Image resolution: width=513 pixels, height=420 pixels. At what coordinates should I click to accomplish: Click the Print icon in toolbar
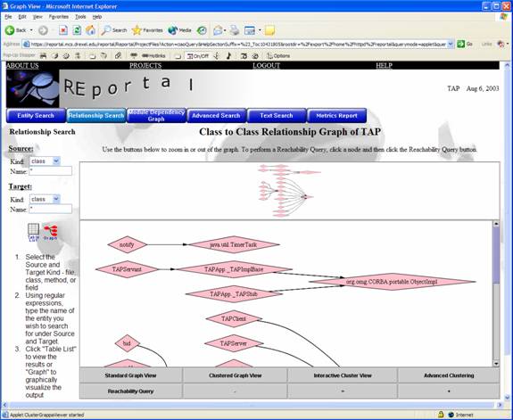click(235, 30)
